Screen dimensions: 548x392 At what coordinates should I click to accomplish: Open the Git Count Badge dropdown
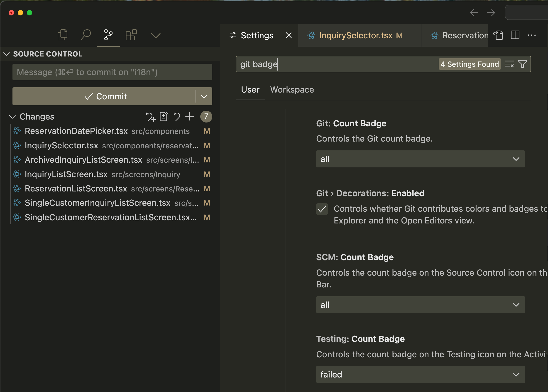click(x=420, y=159)
